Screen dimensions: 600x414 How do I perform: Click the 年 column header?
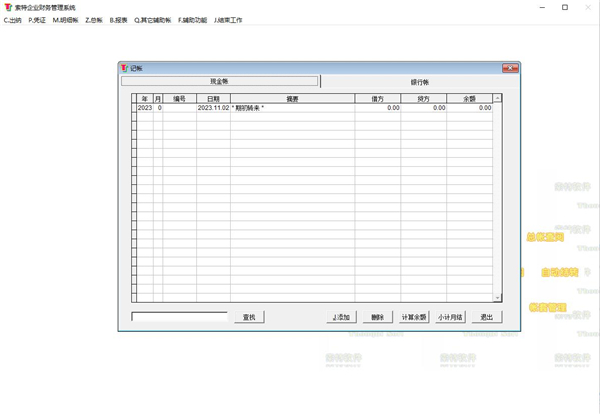pyautogui.click(x=145, y=99)
